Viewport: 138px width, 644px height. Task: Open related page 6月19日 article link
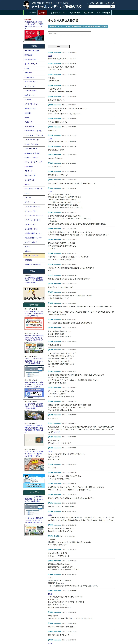click(x=34, y=280)
